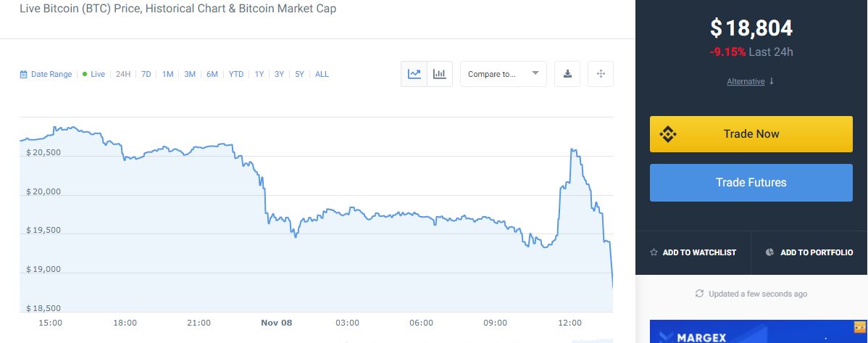Select the 7D range tab

click(x=146, y=74)
